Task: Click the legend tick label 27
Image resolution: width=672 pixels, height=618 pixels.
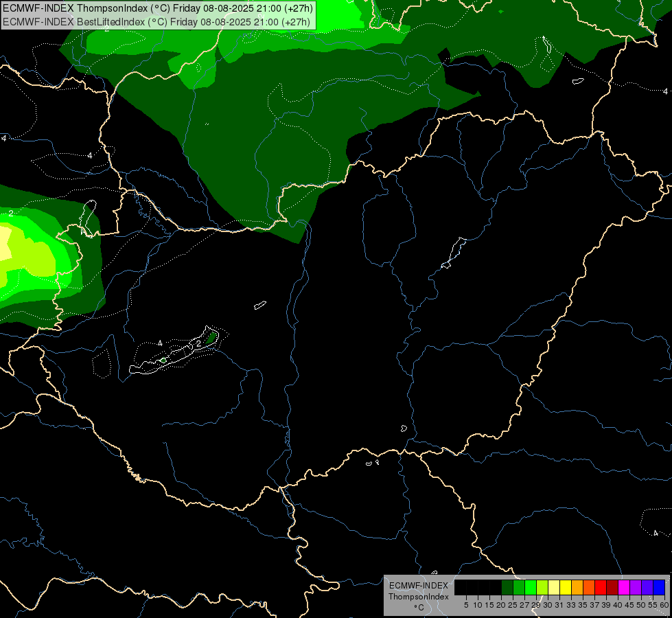Action: click(x=524, y=605)
